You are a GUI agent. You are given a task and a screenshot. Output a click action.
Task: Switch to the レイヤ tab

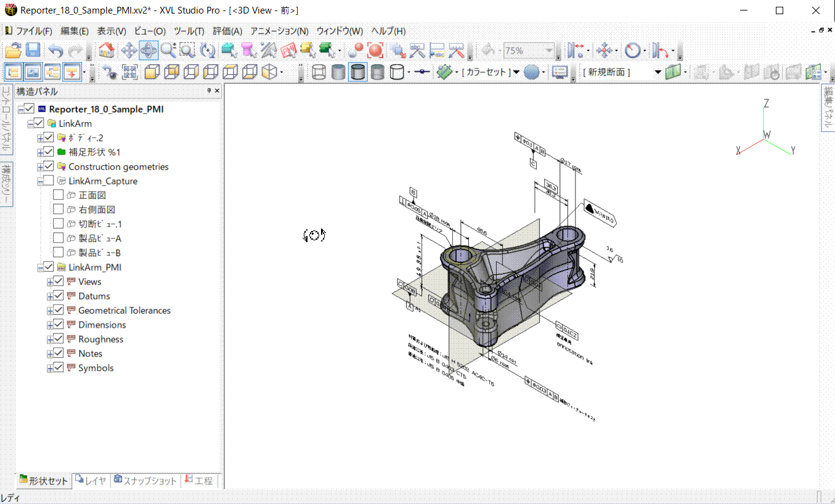point(91,481)
